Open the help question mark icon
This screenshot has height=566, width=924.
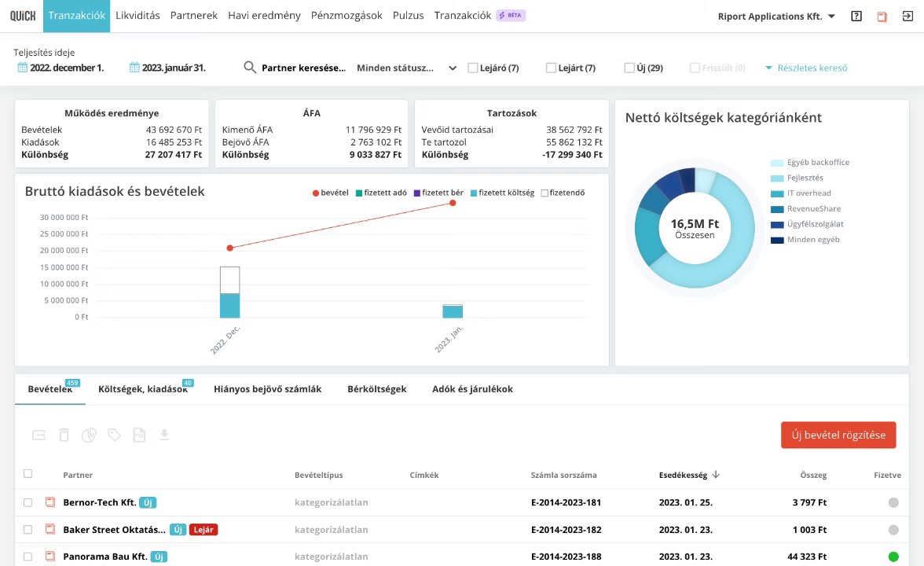coord(856,17)
